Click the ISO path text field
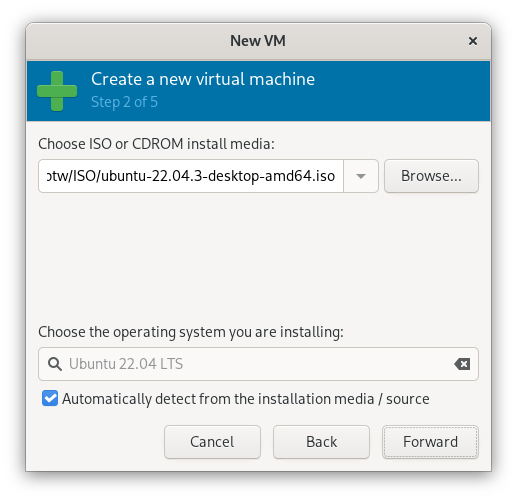 191,176
